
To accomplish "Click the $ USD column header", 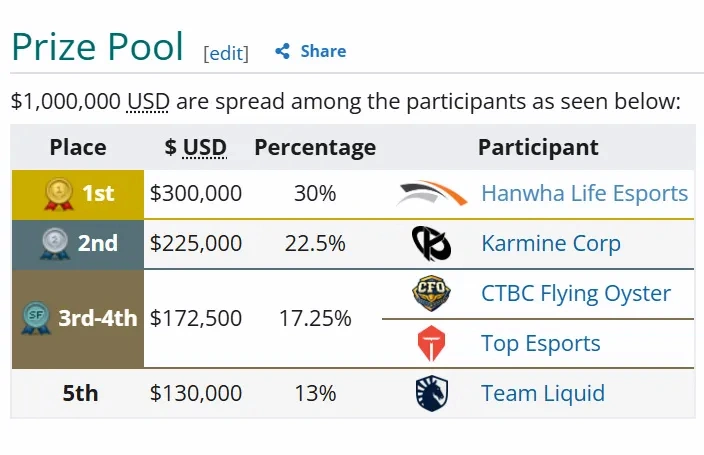I will [196, 148].
